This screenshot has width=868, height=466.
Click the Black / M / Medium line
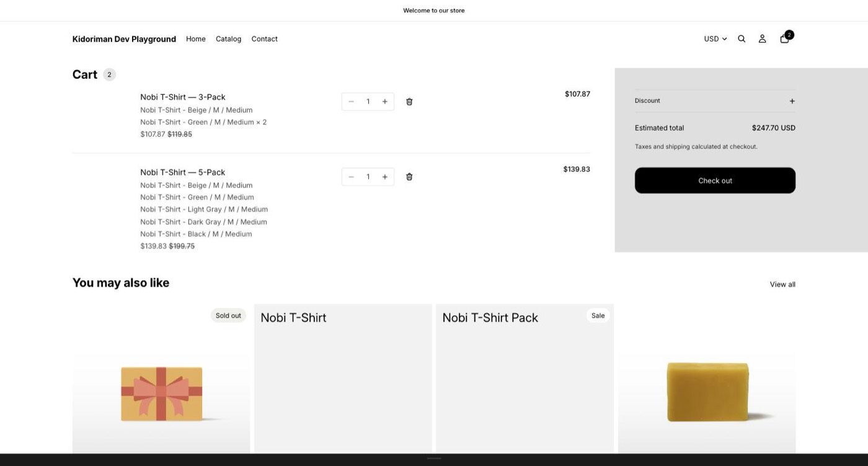coord(196,234)
